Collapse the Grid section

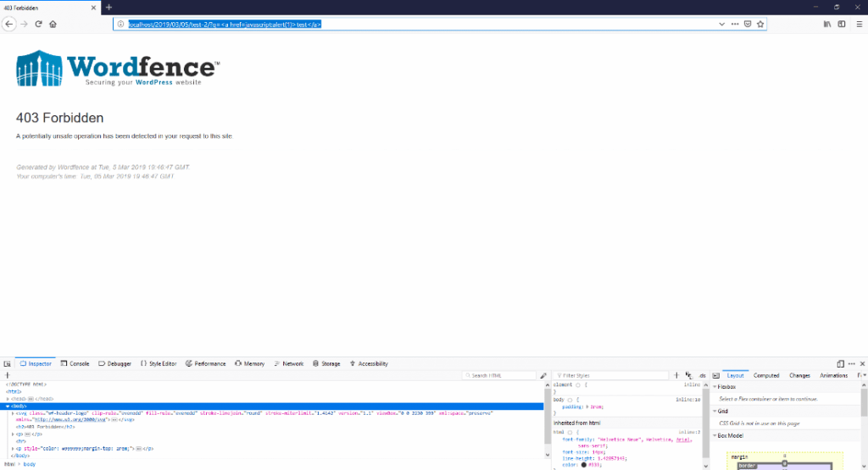[x=715, y=412]
